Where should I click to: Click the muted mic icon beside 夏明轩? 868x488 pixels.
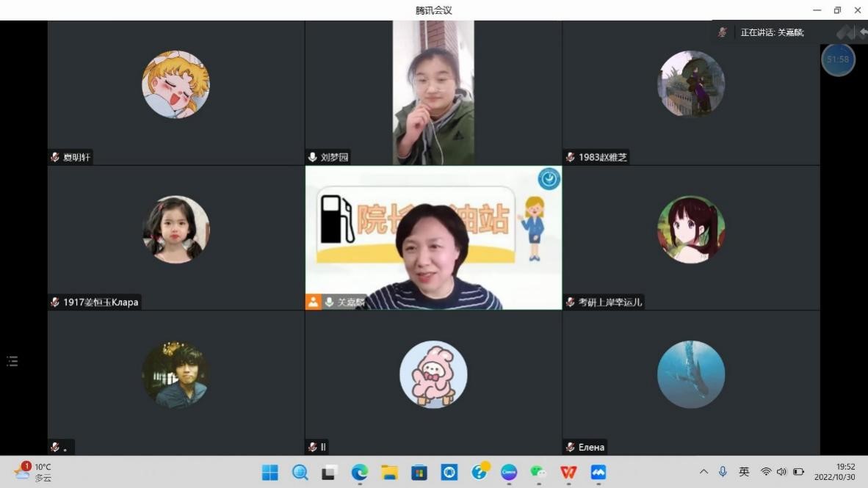(x=55, y=157)
